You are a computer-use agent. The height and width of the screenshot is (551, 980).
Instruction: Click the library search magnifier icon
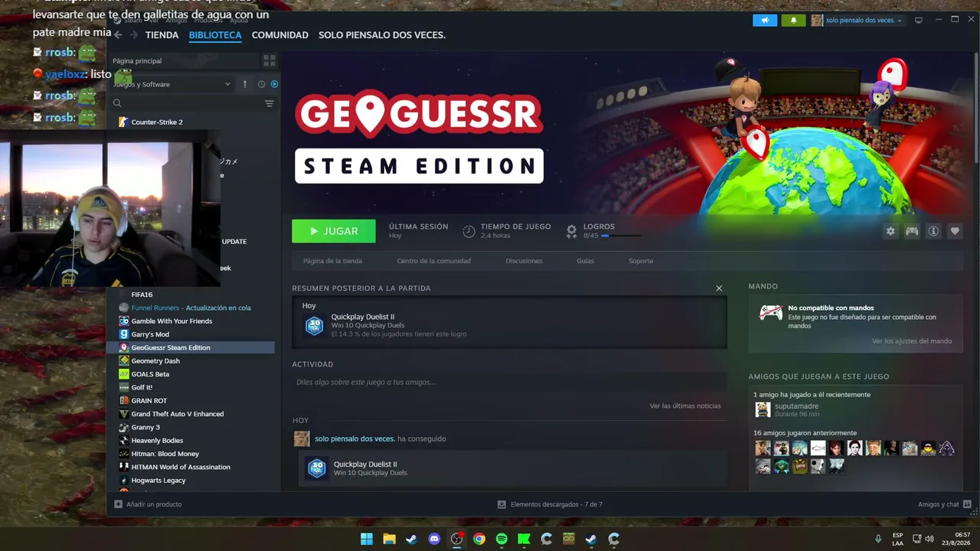pos(117,103)
